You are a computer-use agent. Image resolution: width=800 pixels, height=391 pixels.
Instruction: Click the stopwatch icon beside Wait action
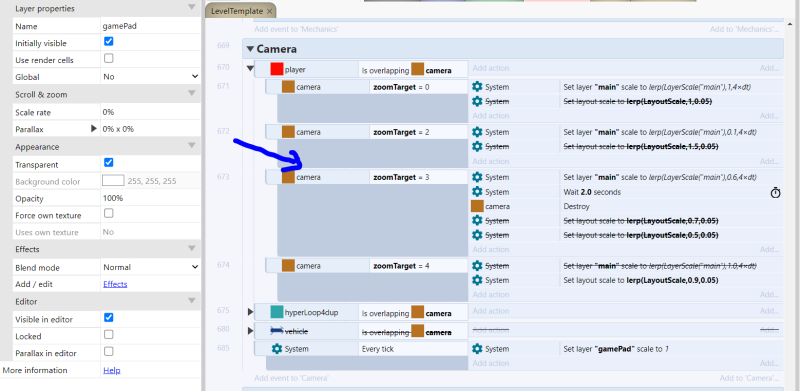tap(776, 192)
